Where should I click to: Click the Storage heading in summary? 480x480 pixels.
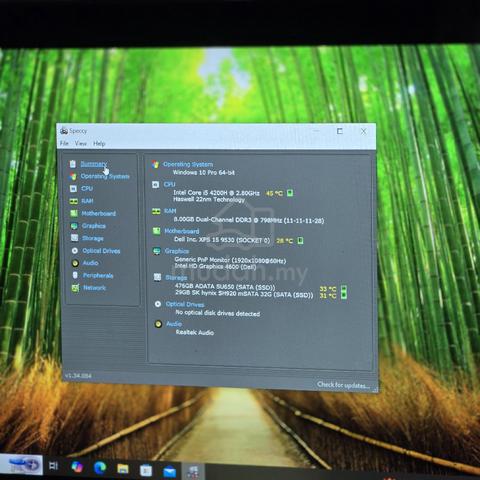point(176,278)
